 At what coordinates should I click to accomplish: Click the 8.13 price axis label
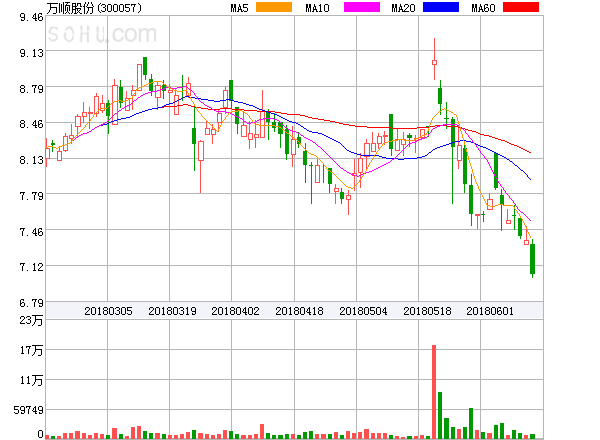tap(31, 160)
